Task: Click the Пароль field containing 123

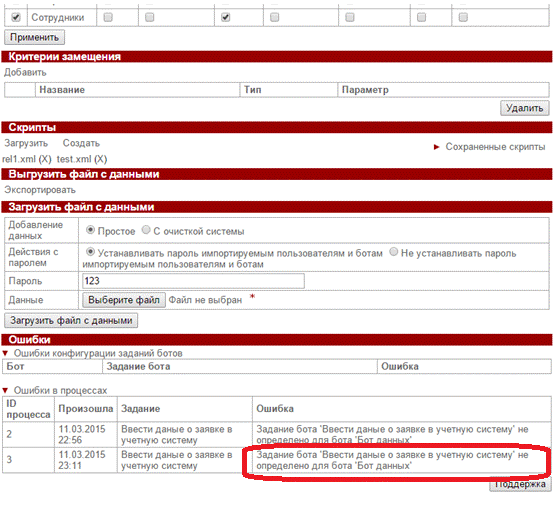Action: [x=193, y=281]
